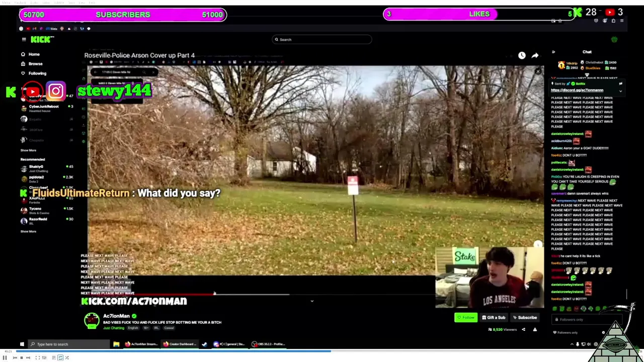Toggle shuffle random playback

67,357
